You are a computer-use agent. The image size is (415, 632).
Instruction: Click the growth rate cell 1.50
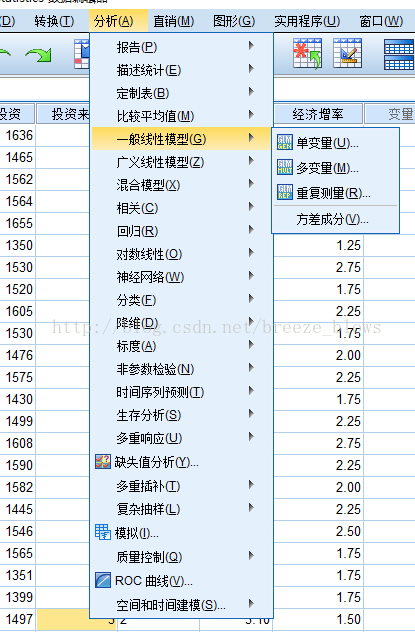click(x=318, y=619)
